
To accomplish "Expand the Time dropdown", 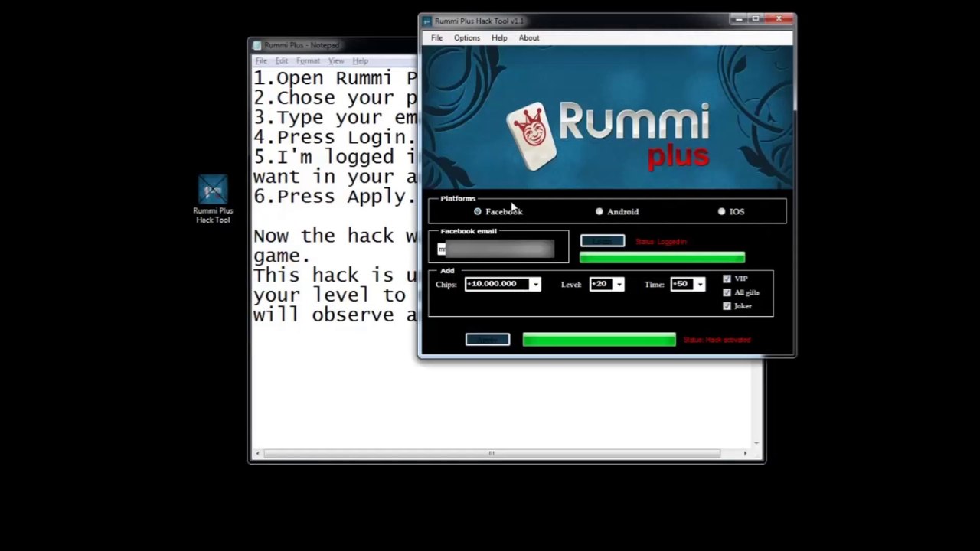I will point(699,285).
